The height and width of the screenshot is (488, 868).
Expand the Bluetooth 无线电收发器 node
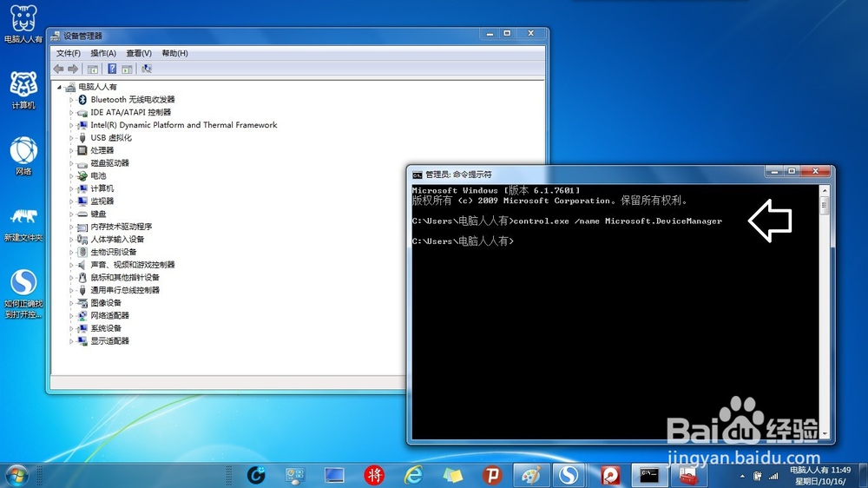pyautogui.click(x=71, y=100)
